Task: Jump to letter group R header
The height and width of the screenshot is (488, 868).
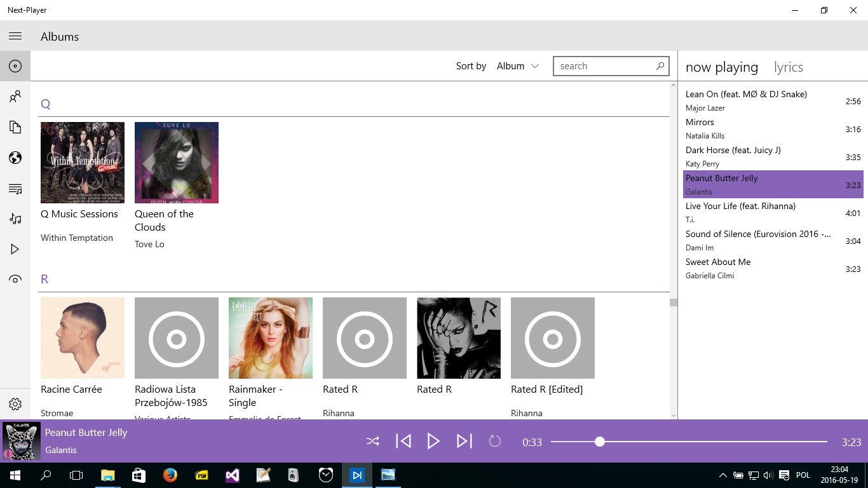Action: 44,279
